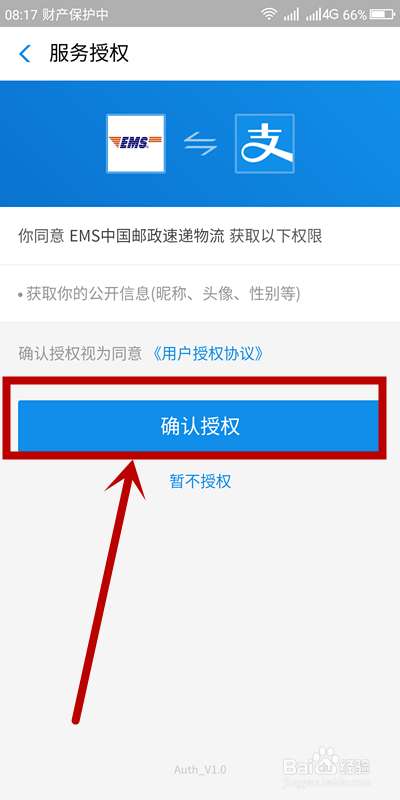400x800 pixels.
Task: Confirm authorization with 确认授权 button
Action: pos(198,426)
